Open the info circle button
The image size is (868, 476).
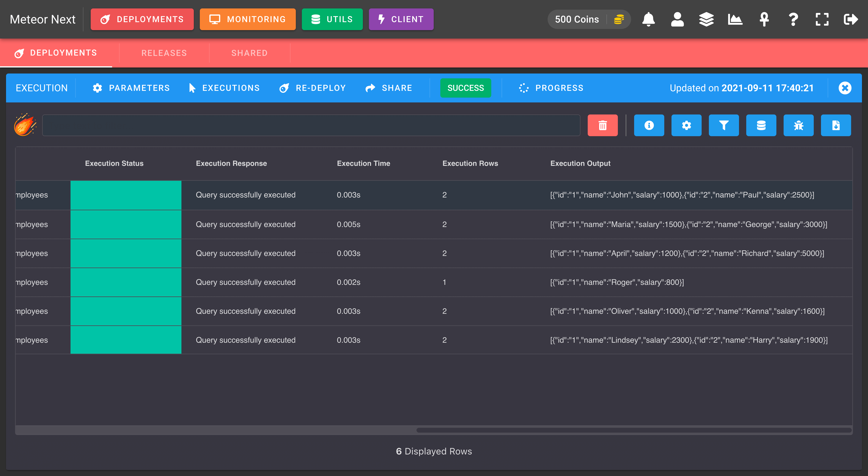tap(649, 125)
